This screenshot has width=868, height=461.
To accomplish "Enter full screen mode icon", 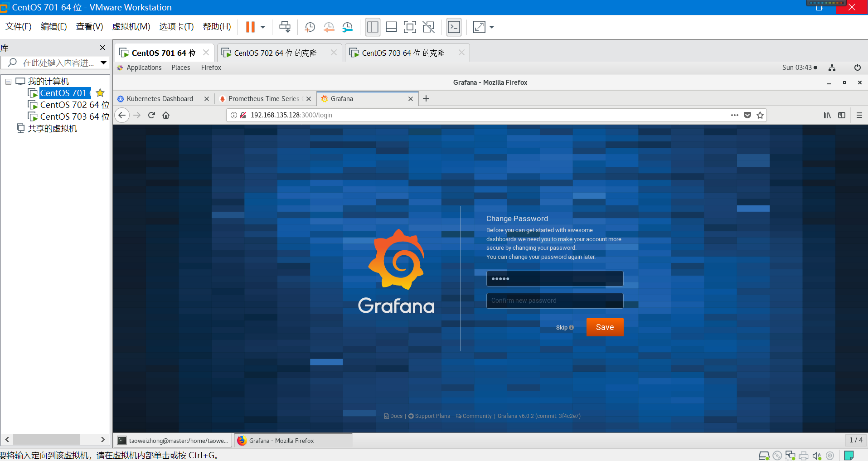I will pyautogui.click(x=410, y=27).
